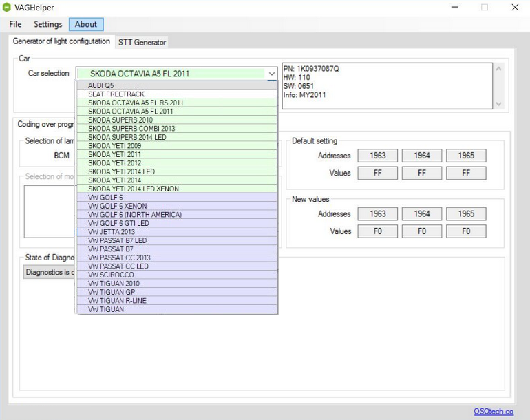Open the File menu
Image resolution: width=530 pixels, height=420 pixels.
pyautogui.click(x=15, y=24)
